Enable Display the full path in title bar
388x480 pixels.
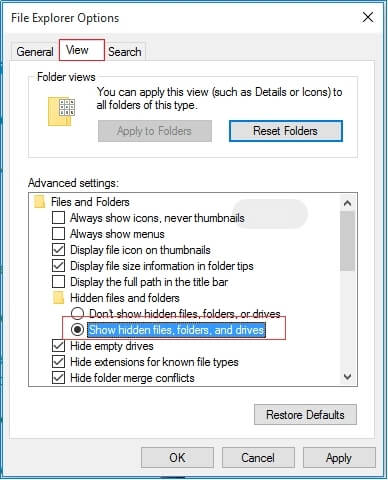(x=58, y=282)
